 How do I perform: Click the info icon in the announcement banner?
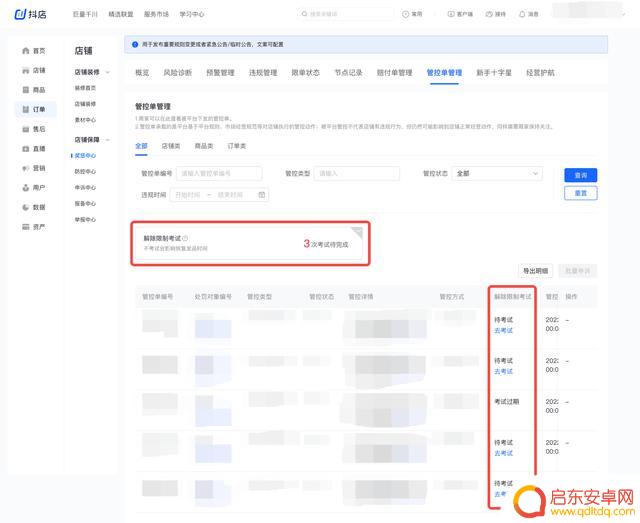click(135, 44)
